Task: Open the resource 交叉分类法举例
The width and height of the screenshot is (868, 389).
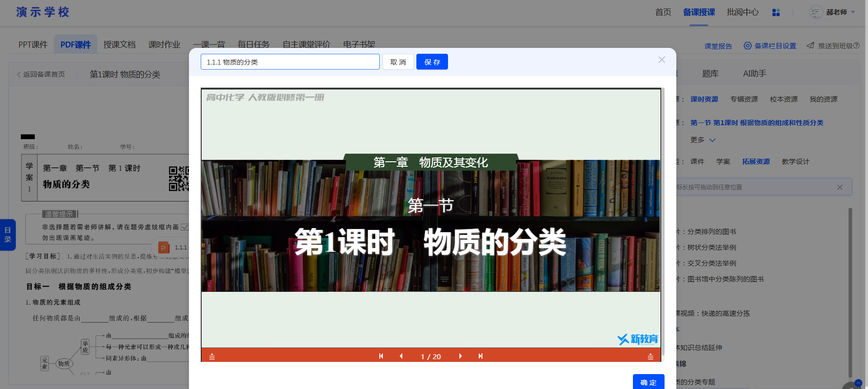Action: 712,263
